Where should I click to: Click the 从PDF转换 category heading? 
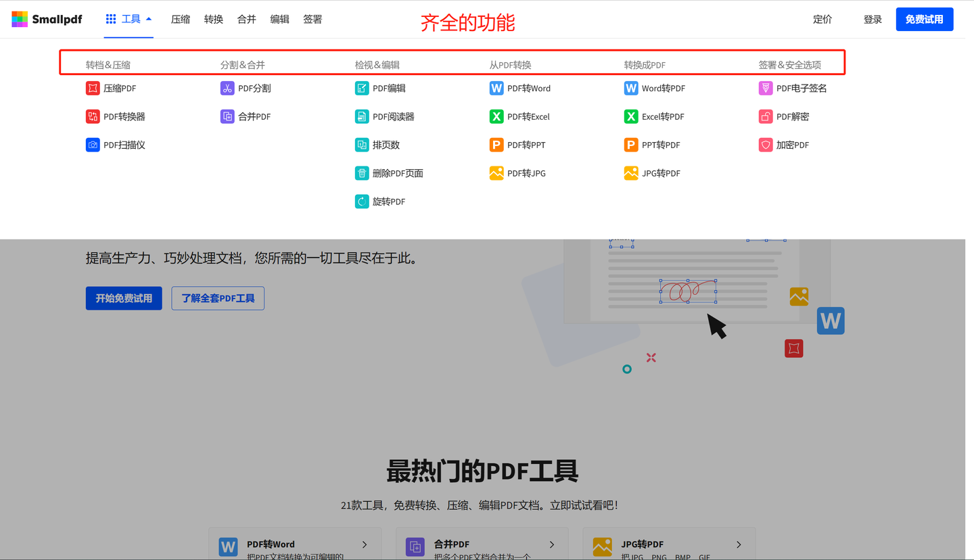511,65
